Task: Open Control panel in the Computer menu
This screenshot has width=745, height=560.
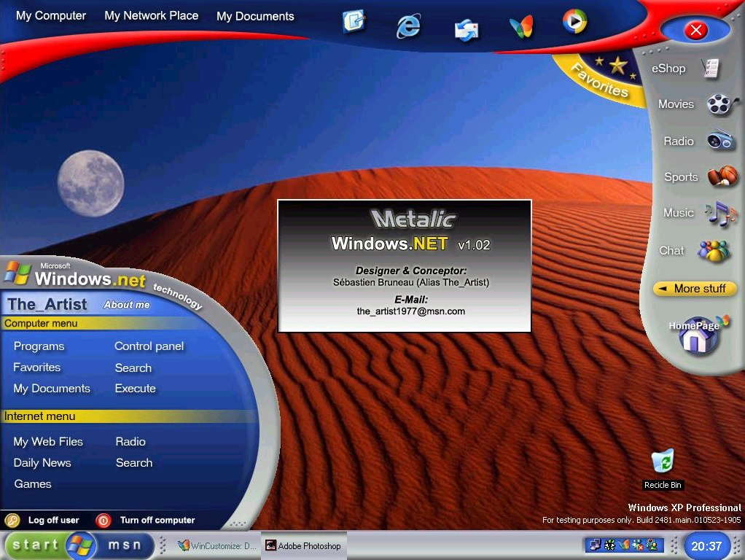Action: pos(149,346)
